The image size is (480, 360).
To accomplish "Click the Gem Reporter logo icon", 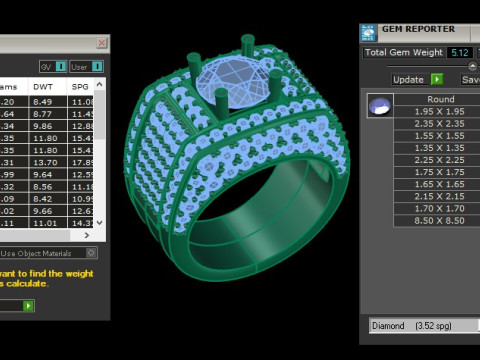I will click(369, 33).
